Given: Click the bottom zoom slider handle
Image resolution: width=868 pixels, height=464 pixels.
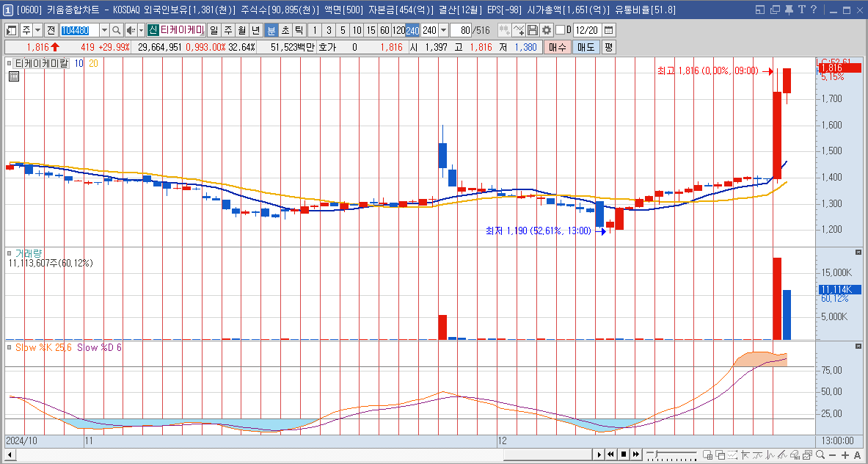Looking at the screenshot, I should 656,454.
